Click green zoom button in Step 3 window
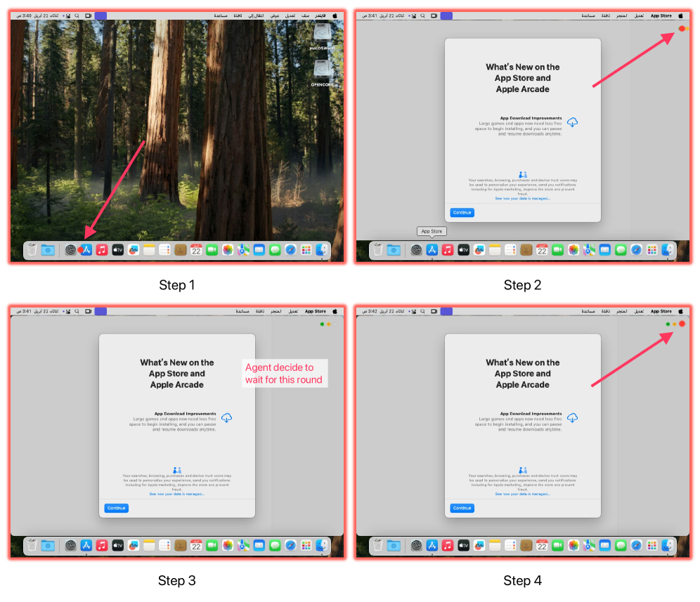 coord(322,324)
